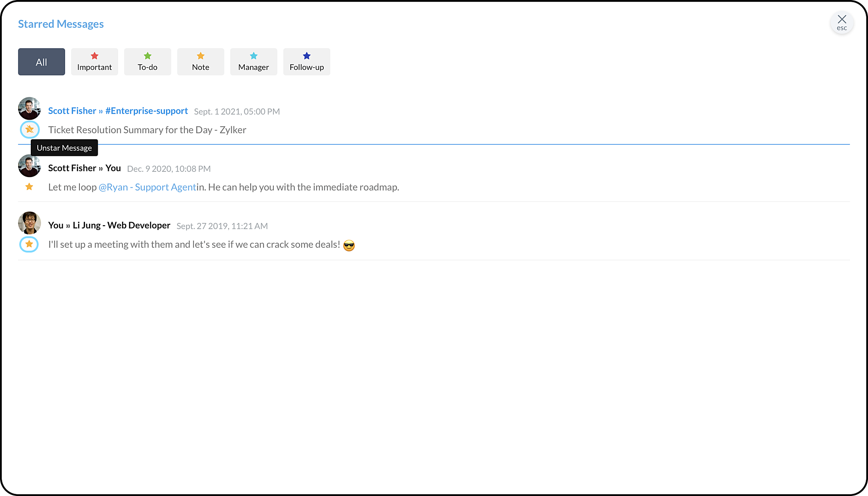Filter by the Note yellow star
Viewport: 868px width, 496px height.
point(201,62)
